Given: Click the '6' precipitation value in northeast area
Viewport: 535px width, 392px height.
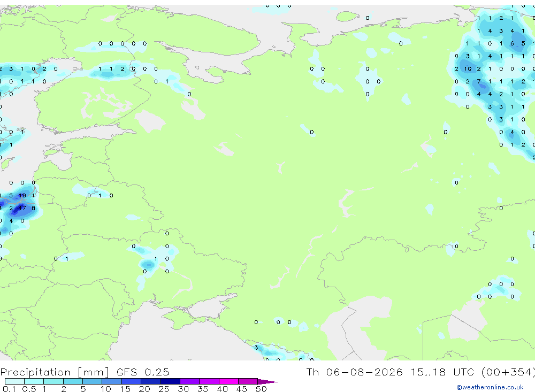Looking at the screenshot, I should click(x=512, y=44).
